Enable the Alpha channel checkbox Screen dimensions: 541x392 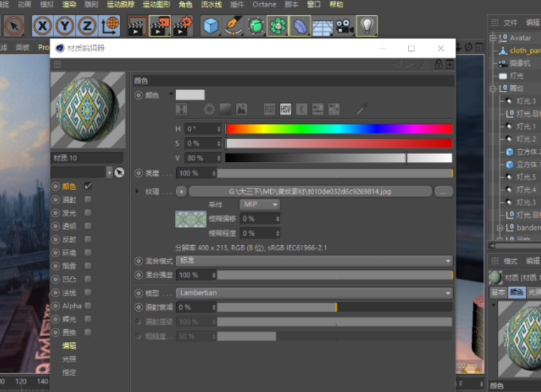pos(88,306)
